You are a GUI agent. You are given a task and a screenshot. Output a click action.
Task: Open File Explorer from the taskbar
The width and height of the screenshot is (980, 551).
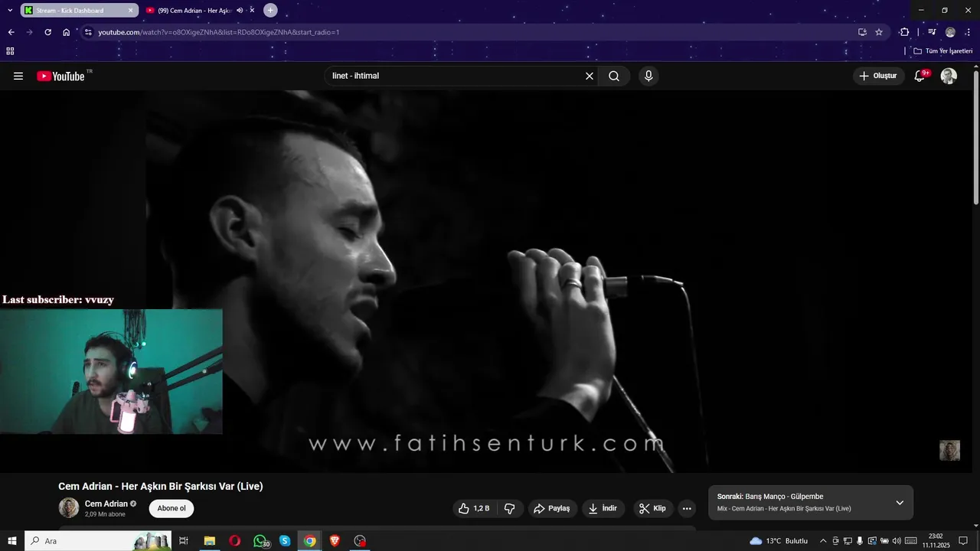[x=209, y=541]
